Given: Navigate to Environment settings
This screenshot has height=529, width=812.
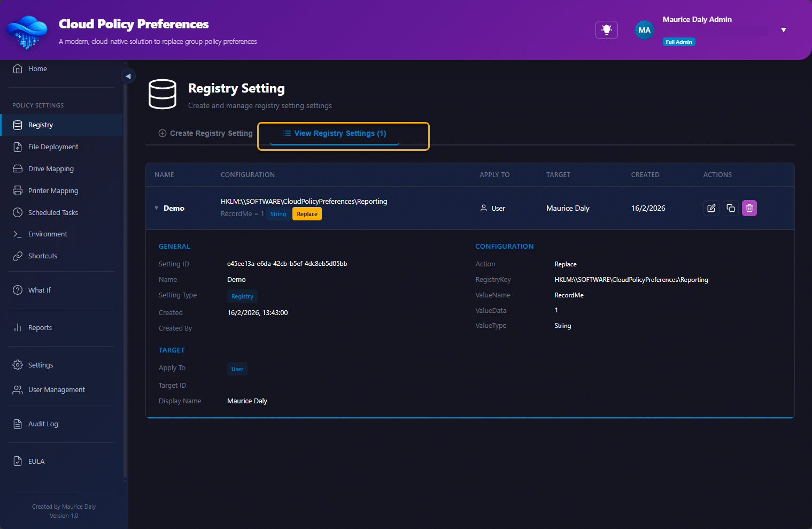Looking at the screenshot, I should [x=48, y=234].
